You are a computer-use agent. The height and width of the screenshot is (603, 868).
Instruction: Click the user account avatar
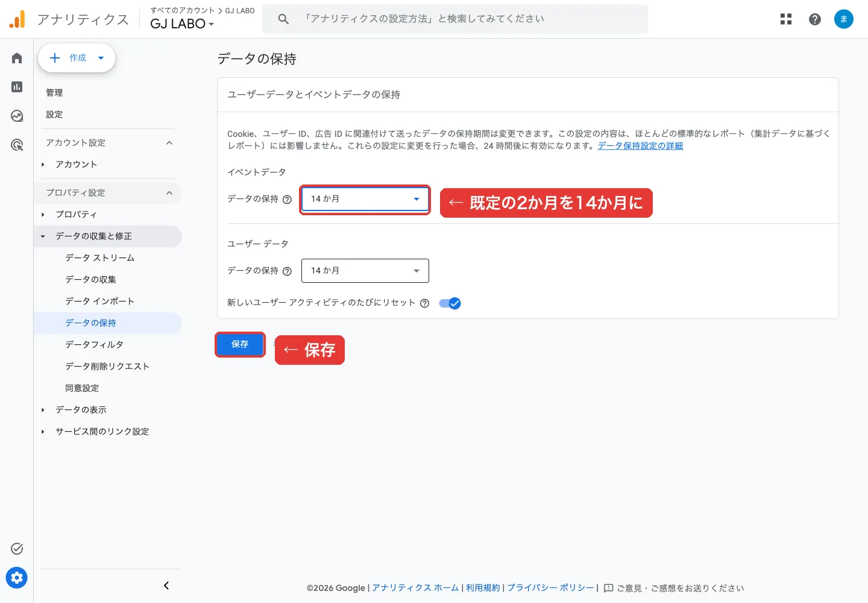click(x=844, y=19)
